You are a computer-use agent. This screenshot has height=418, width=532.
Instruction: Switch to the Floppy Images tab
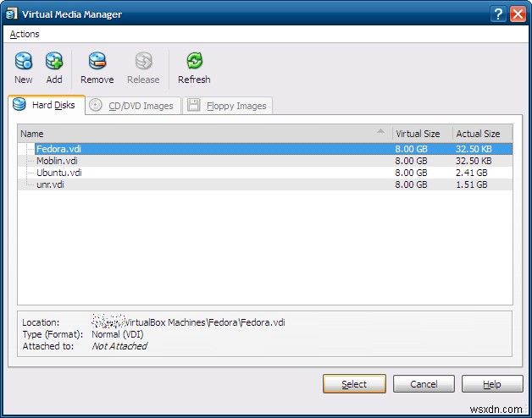[x=228, y=106]
